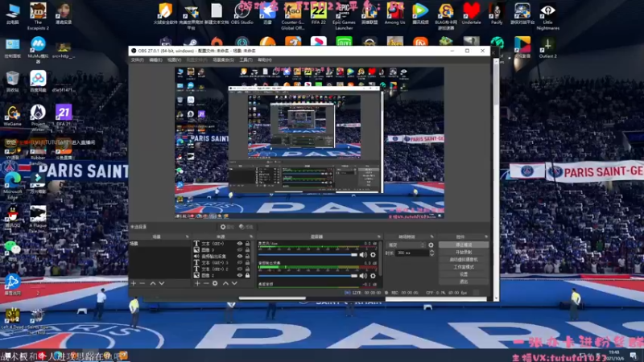
Task: Open Epic Games Launcher desktop icon
Action: tap(344, 16)
